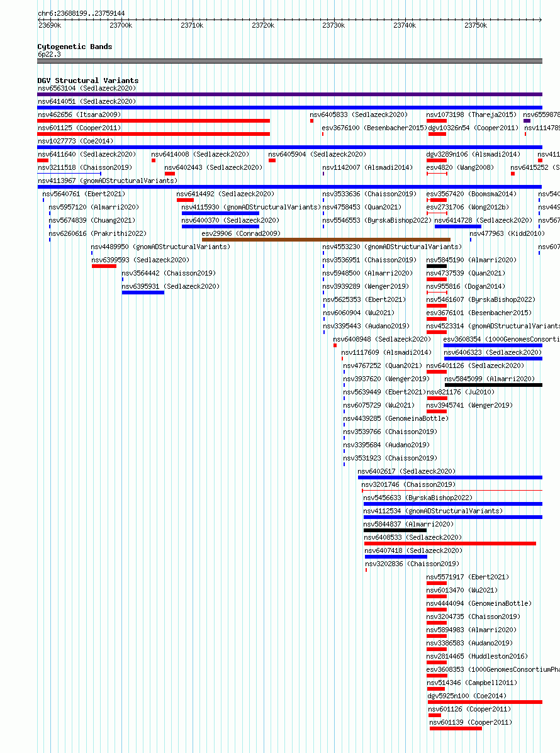Open esv3608354 (1000GenomesConsortium) entry
The image size is (560, 753).
pyautogui.click(x=501, y=339)
